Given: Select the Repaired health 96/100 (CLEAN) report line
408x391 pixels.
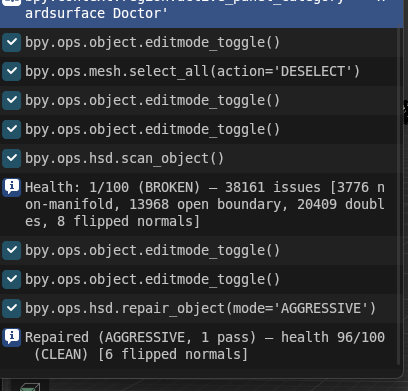Looking at the screenshot, I should [x=199, y=346].
